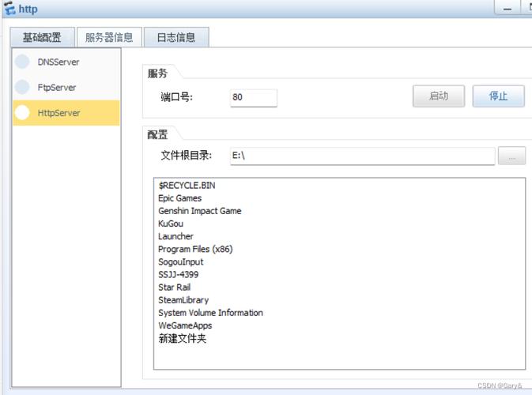
Task: Select Star Rail folder entry
Action: click(x=175, y=288)
